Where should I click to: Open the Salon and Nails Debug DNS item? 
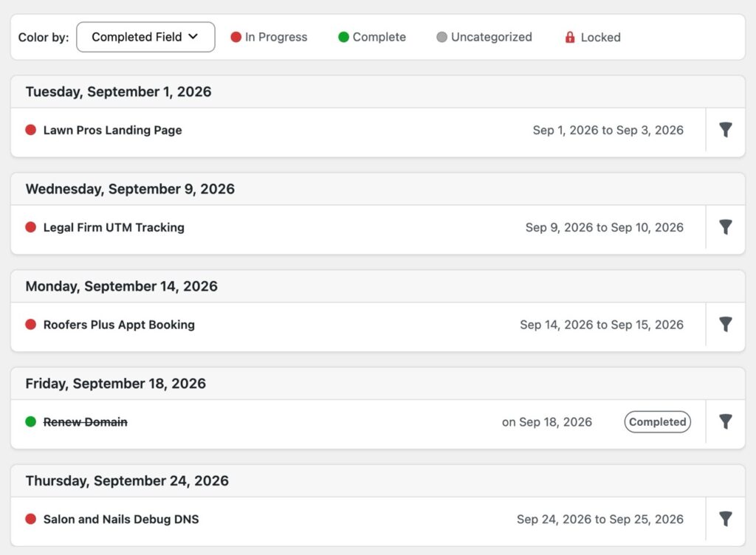(121, 520)
